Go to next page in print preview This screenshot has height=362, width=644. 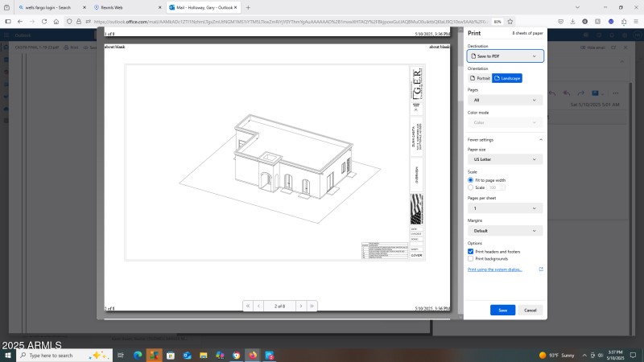pos(301,306)
